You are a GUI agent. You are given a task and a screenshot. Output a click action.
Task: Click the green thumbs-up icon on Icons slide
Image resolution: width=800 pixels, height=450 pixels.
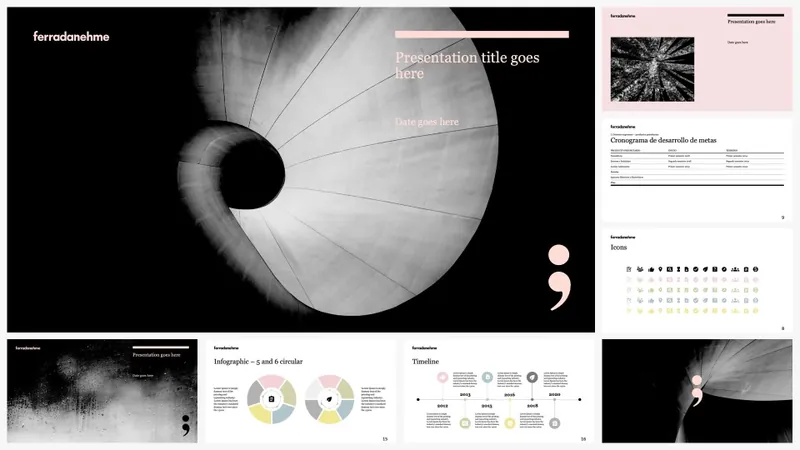(x=651, y=290)
